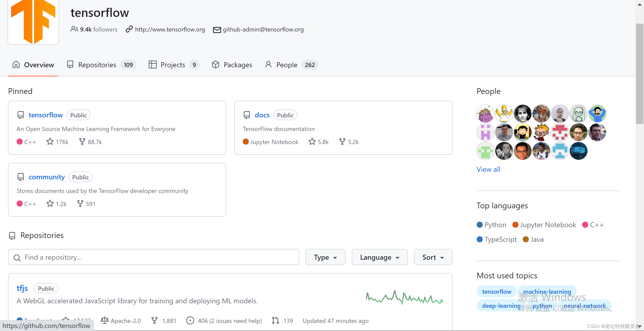Screen dimensions: 644x331
Task: Click the TypeScript language link
Action: click(x=497, y=239)
